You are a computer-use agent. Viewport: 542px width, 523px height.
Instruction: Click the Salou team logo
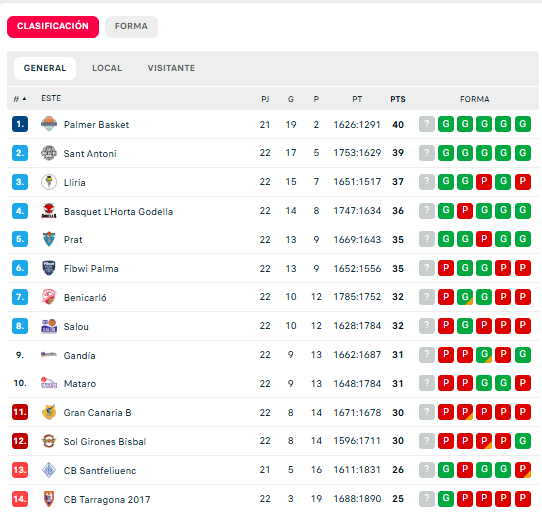coord(49,326)
